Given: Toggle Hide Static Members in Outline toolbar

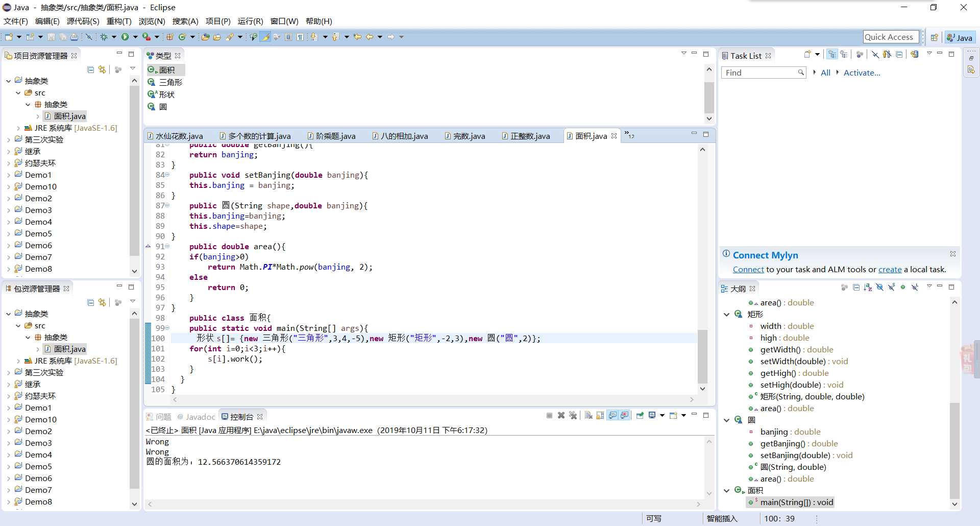Looking at the screenshot, I should [891, 288].
